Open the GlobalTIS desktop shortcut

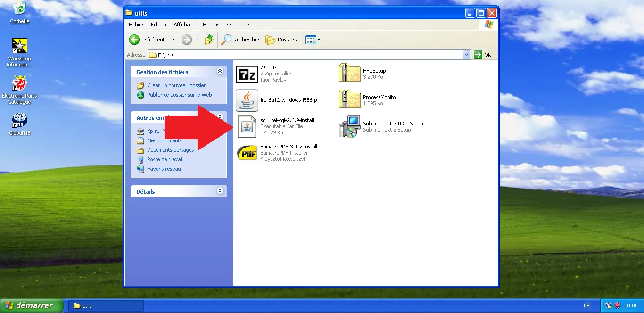tap(20, 121)
